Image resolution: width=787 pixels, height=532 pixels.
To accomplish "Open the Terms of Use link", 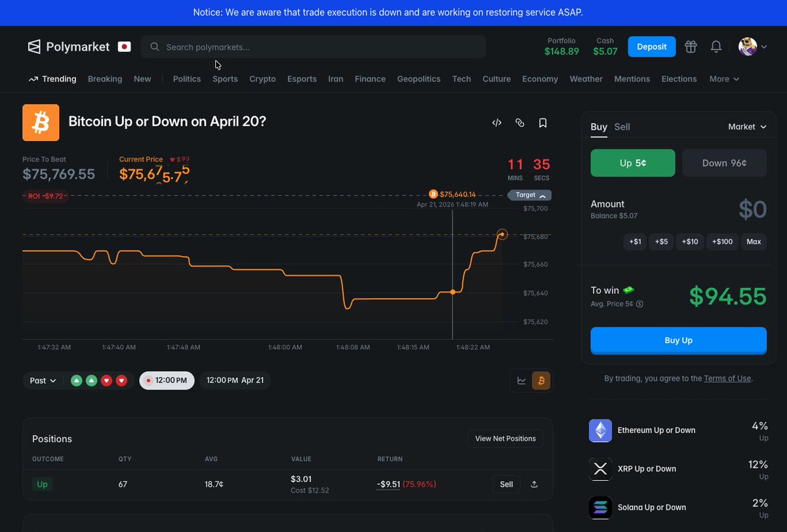I will 727,379.
